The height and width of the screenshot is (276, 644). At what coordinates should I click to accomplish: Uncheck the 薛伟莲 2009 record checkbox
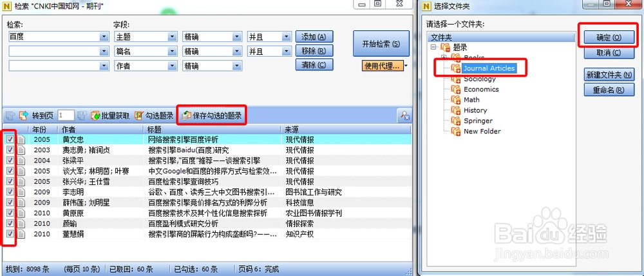tap(10, 202)
